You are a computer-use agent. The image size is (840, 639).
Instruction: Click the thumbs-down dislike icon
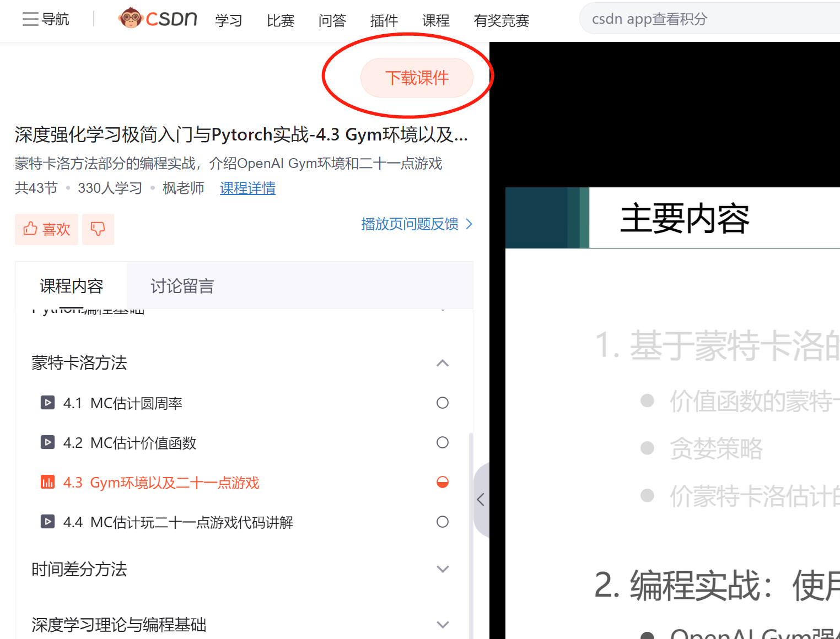point(98,229)
